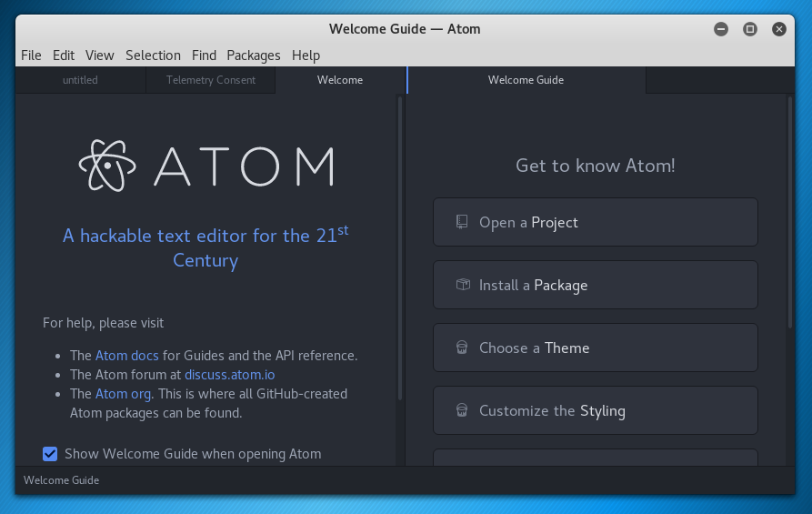The height and width of the screenshot is (514, 812).
Task: Switch to the untitled tab
Action: pyautogui.click(x=80, y=80)
